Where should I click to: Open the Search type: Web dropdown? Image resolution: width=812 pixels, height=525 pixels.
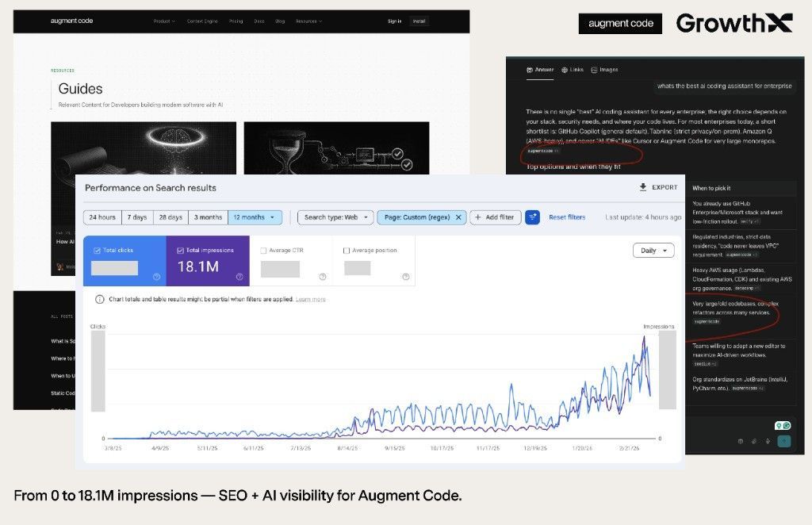(x=335, y=217)
